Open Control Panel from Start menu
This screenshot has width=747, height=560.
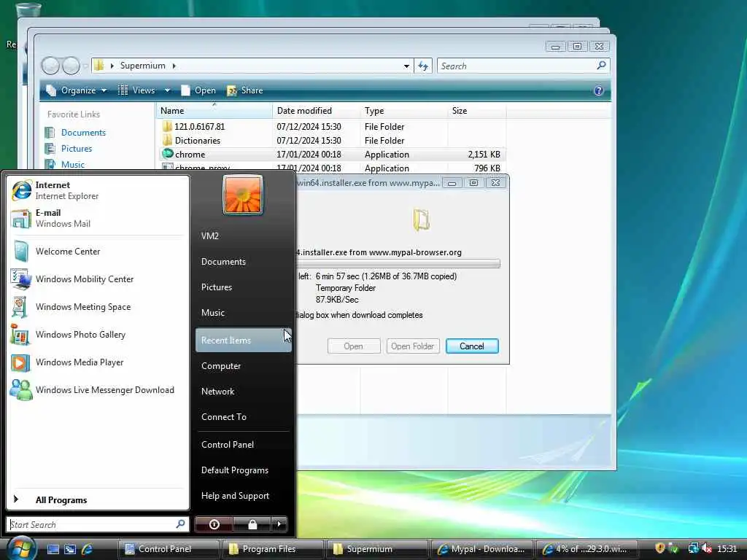(243, 444)
